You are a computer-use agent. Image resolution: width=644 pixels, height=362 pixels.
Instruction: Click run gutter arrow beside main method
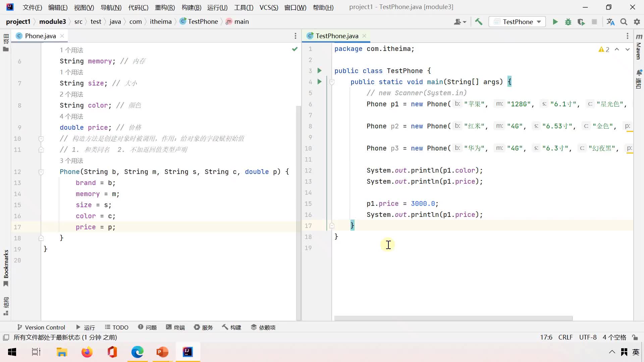click(x=320, y=82)
